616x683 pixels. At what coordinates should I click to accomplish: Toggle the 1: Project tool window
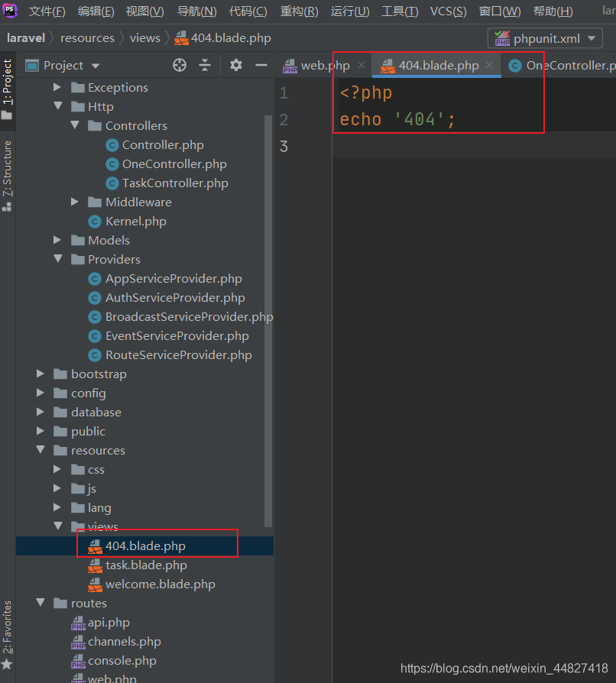pyautogui.click(x=8, y=90)
